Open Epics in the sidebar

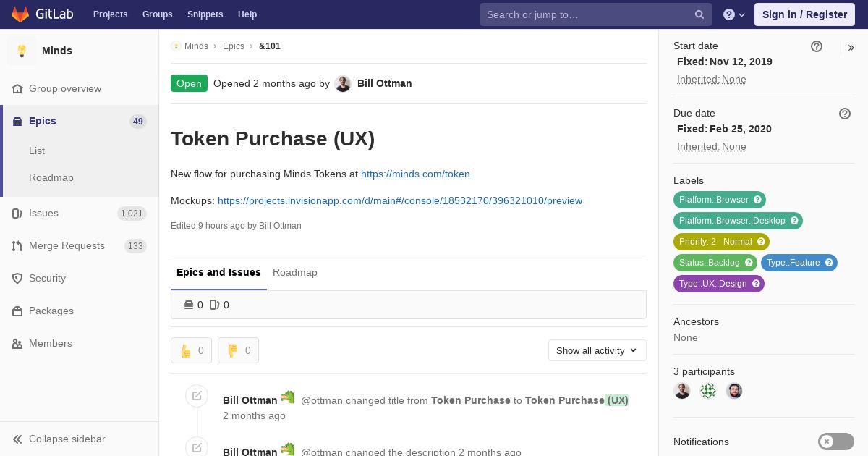(x=80, y=122)
